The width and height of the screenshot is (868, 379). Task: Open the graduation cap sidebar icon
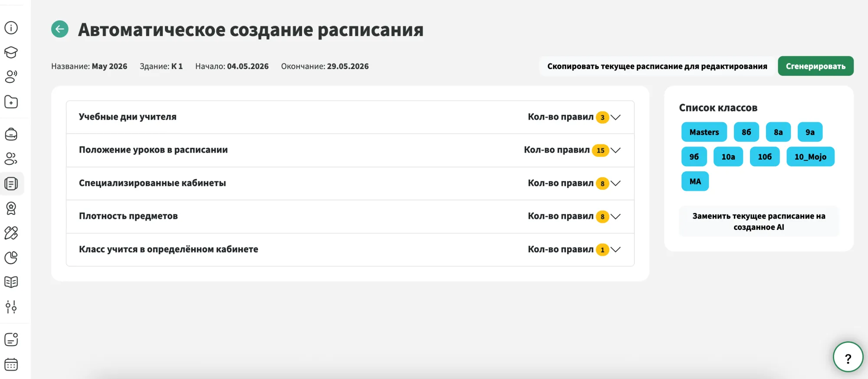(11, 52)
